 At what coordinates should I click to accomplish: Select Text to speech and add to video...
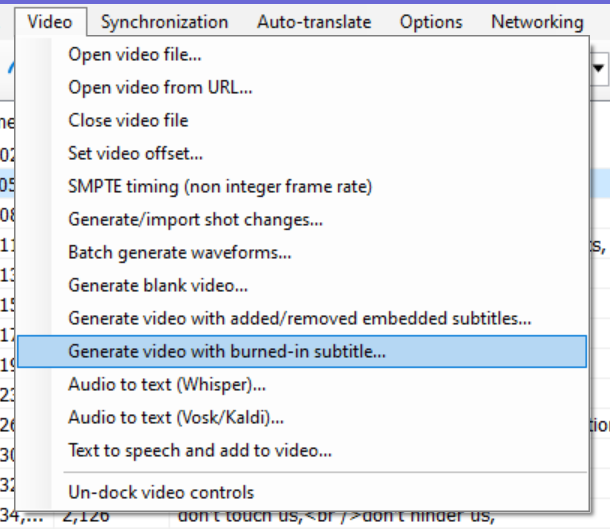[x=200, y=450]
